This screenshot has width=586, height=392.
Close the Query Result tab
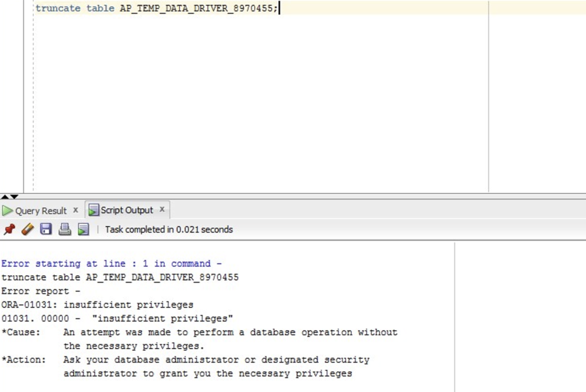click(76, 210)
